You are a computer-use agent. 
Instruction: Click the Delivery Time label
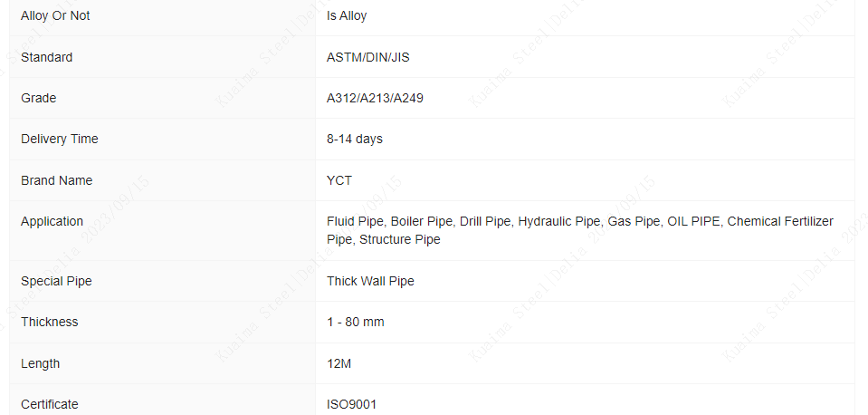click(x=59, y=139)
